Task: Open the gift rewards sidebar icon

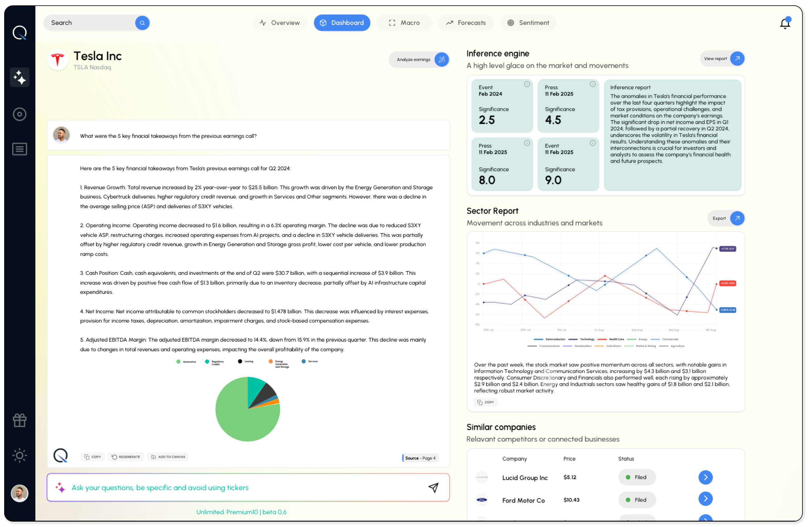Action: coord(19,421)
